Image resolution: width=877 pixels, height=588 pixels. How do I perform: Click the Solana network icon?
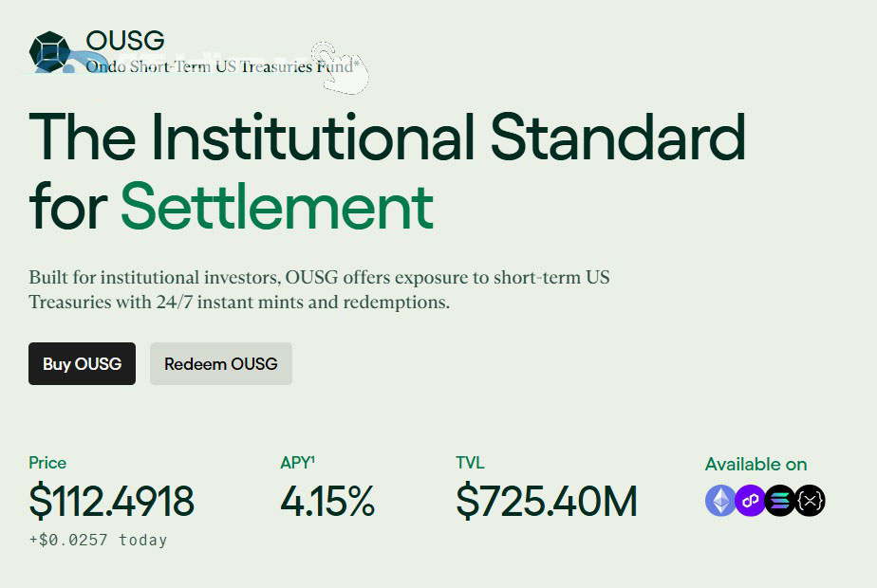pos(780,500)
